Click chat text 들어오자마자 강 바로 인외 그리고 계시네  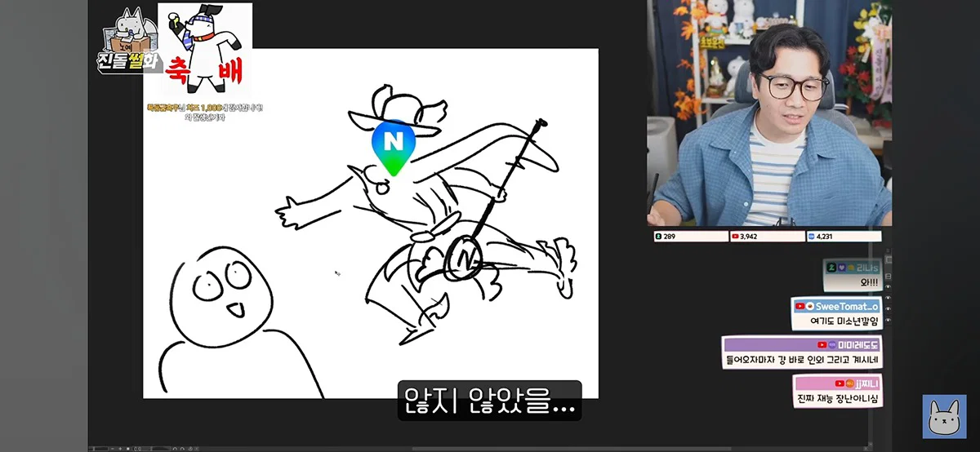801,360
